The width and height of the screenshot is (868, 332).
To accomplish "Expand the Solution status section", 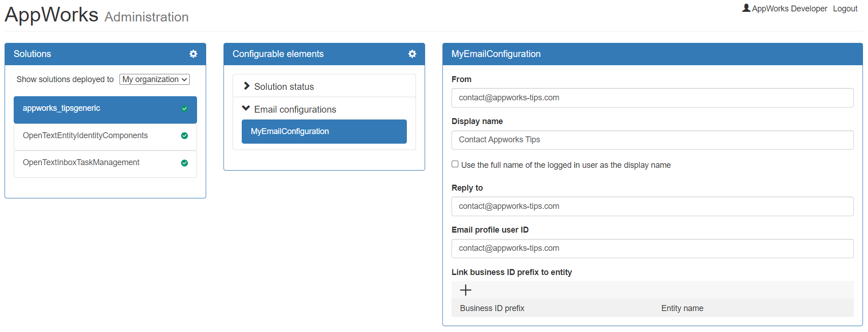I will [247, 86].
